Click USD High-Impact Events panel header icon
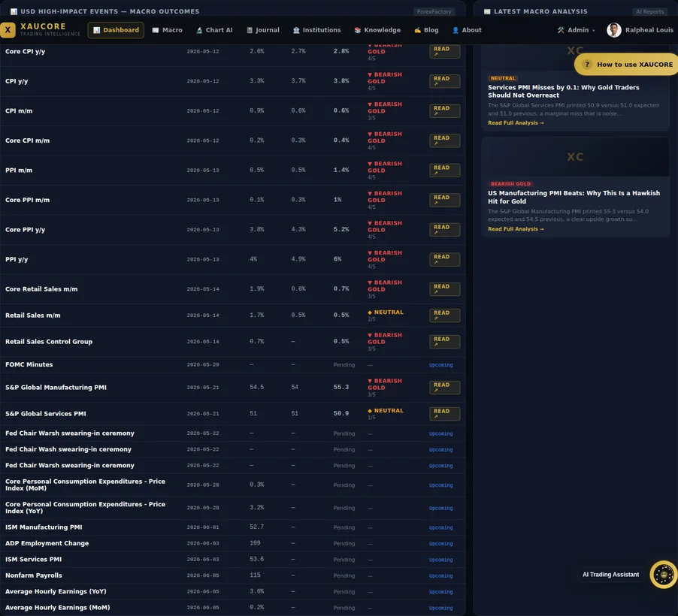 click(14, 12)
